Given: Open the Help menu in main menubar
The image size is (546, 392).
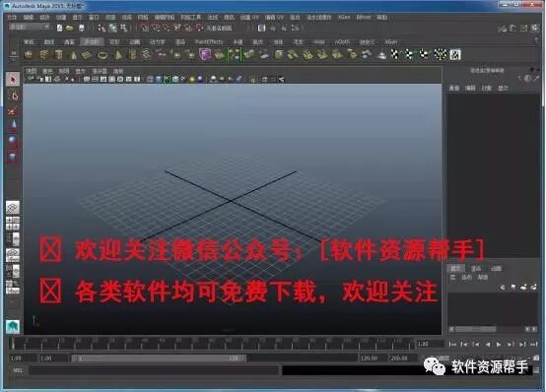Looking at the screenshot, I should pos(382,17).
